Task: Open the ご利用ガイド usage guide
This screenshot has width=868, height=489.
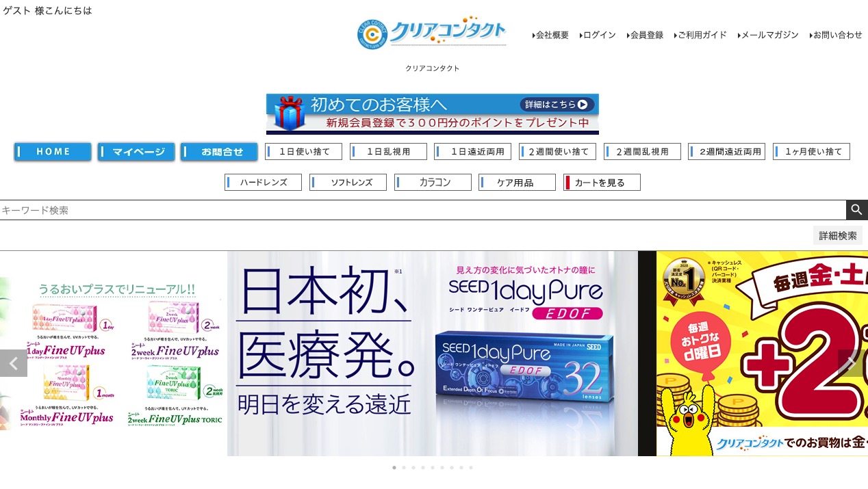Action: [x=700, y=35]
